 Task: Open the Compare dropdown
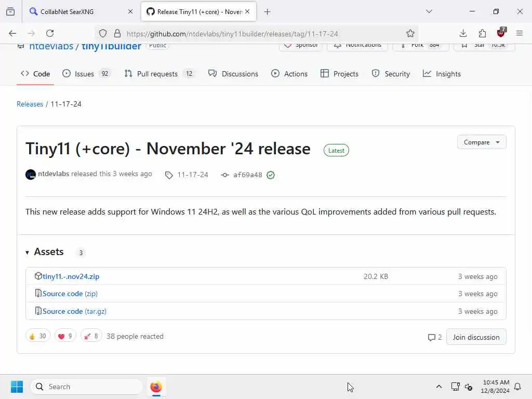[x=482, y=142]
